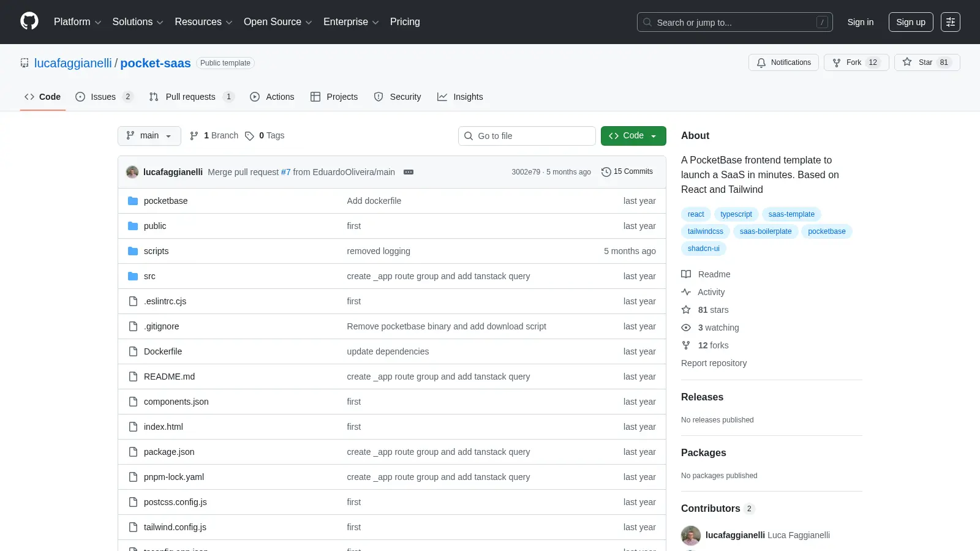Viewport: 980px width, 551px height.
Task: Switch to the Pull requests tab
Action: coord(191,97)
